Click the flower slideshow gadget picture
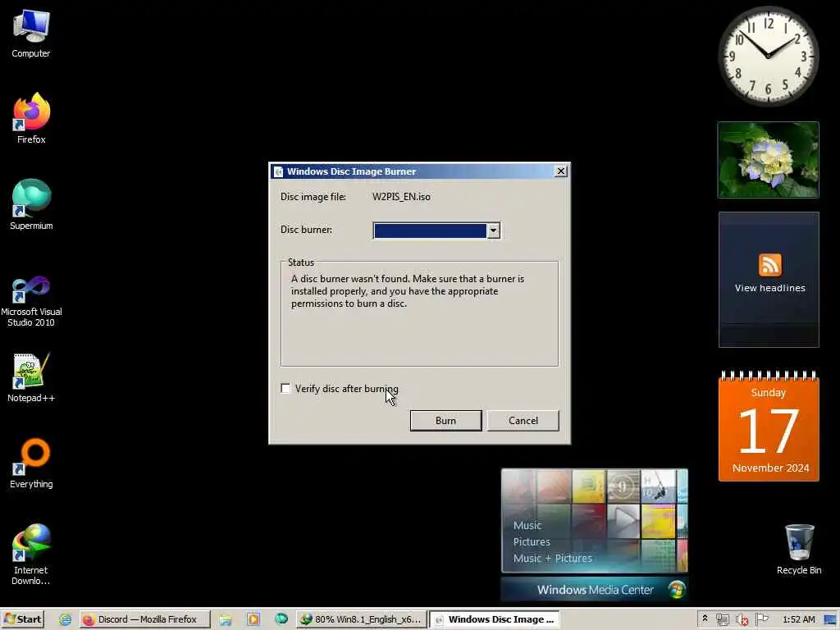 tap(768, 160)
